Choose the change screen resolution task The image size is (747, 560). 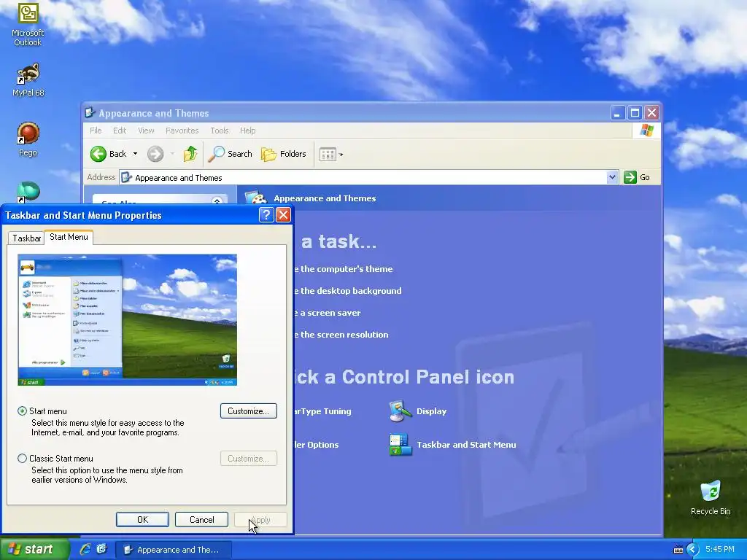pyautogui.click(x=341, y=335)
